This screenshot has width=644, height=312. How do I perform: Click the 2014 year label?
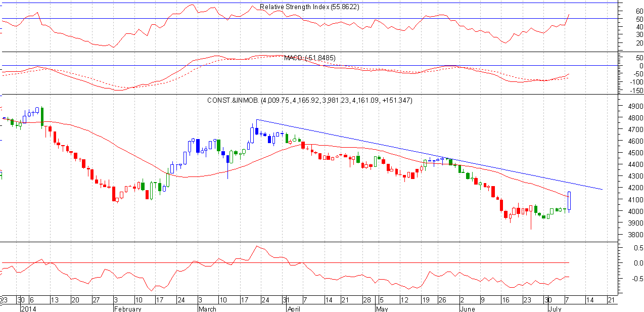point(28,308)
